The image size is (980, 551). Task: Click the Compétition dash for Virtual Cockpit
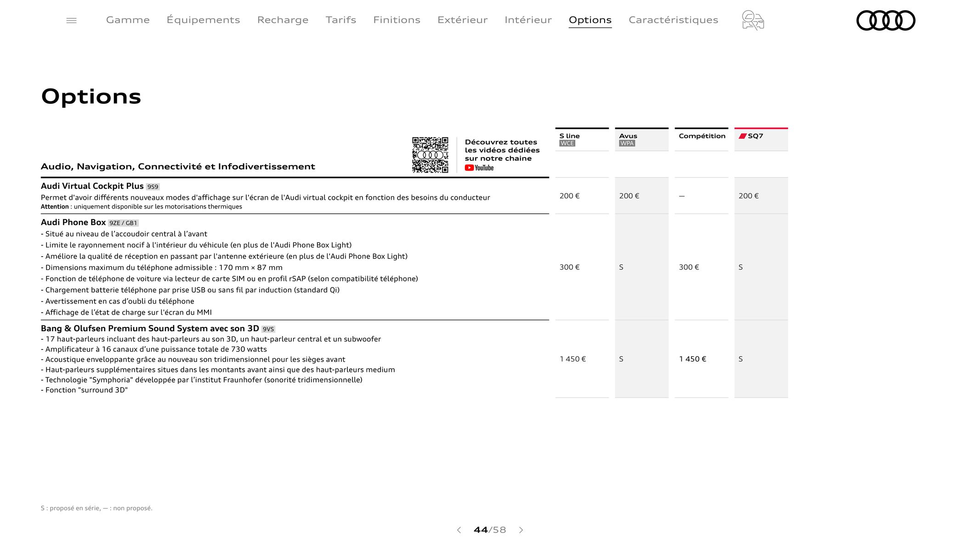pos(682,196)
